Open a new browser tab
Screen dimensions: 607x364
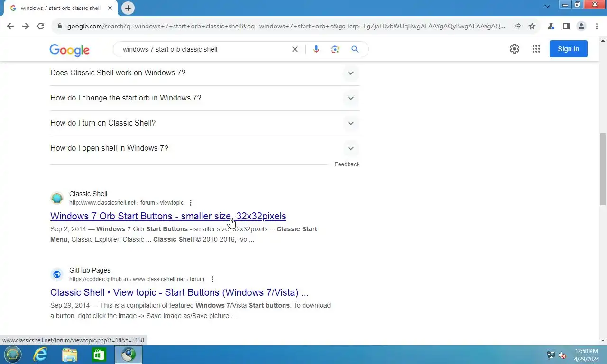pyautogui.click(x=128, y=8)
